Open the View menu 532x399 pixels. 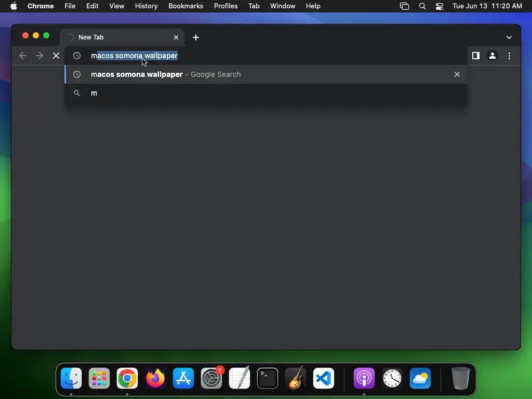(x=117, y=6)
